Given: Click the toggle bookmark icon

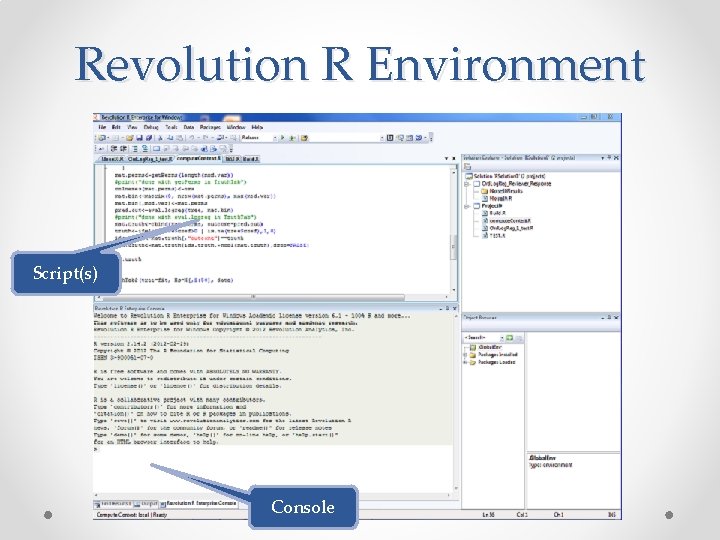Looking at the screenshot, I should (157, 149).
